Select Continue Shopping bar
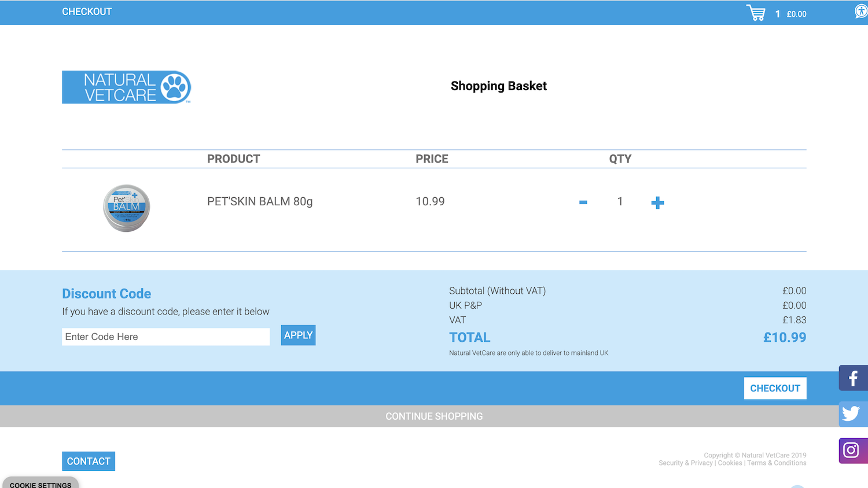 click(x=434, y=416)
